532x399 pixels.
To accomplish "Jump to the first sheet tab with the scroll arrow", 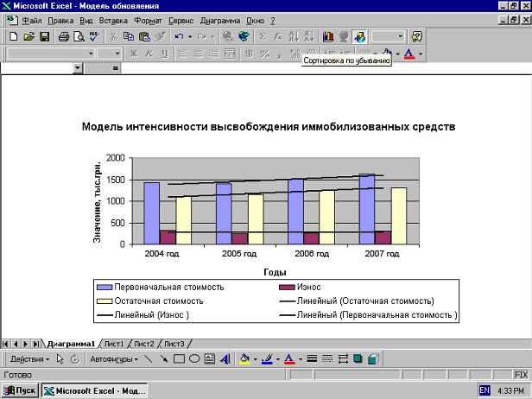I will coord(5,344).
